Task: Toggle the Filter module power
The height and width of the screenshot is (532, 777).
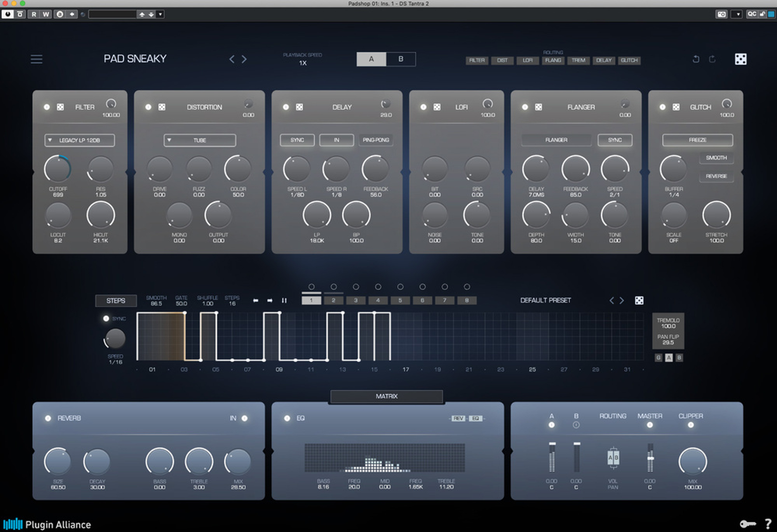Action: point(47,107)
